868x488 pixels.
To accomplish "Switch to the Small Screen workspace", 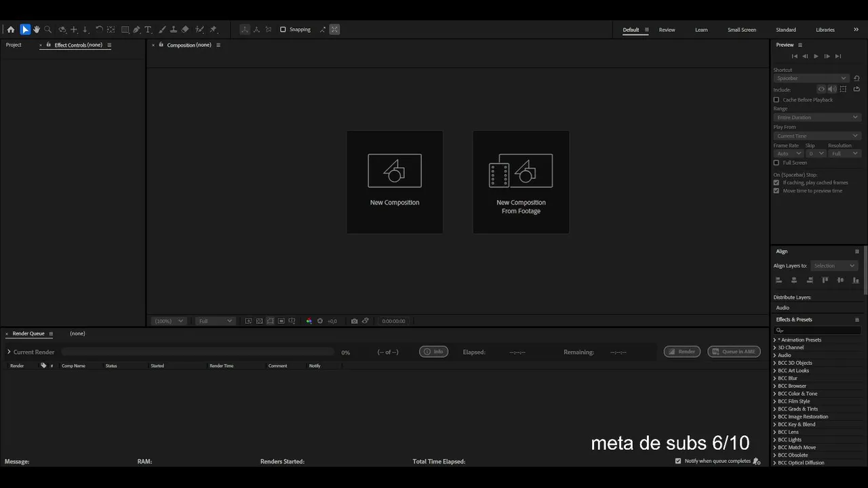I will point(742,30).
